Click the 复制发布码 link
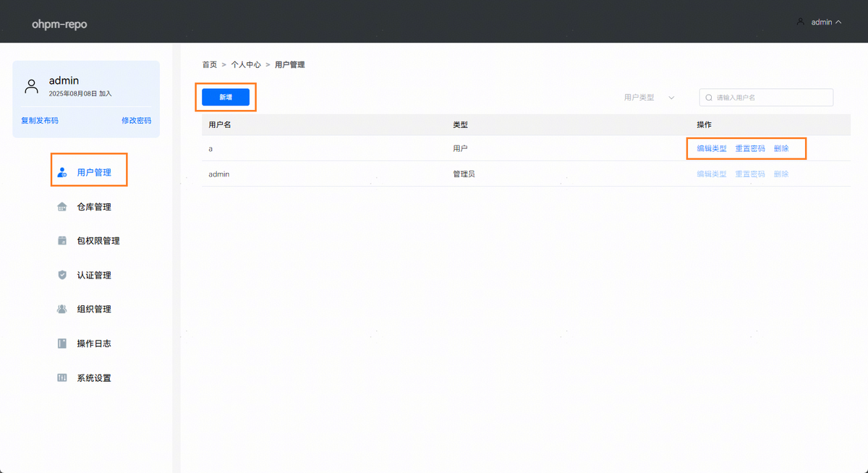Image resolution: width=868 pixels, height=473 pixels. [40, 121]
